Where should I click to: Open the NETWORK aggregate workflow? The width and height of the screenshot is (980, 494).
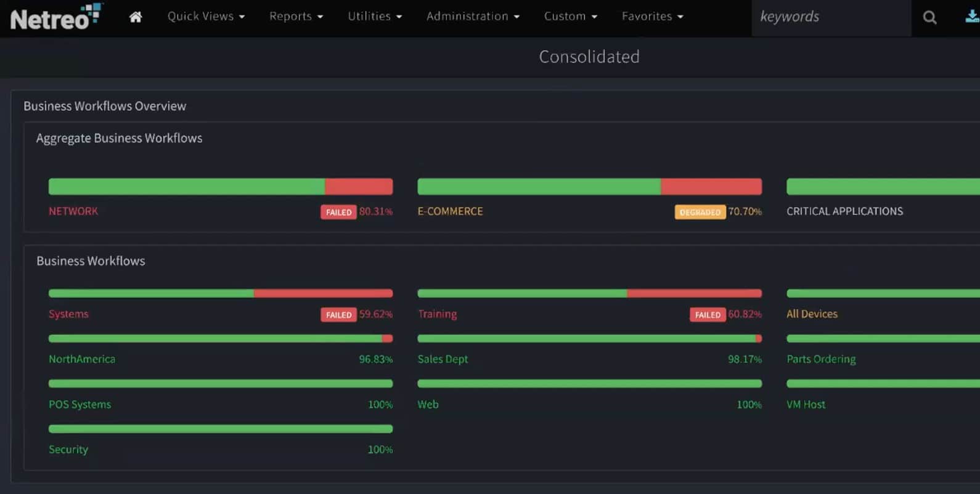pyautogui.click(x=73, y=211)
